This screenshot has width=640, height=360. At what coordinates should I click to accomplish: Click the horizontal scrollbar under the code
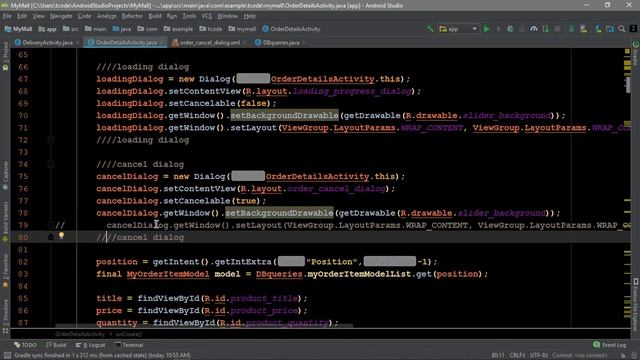point(203,326)
